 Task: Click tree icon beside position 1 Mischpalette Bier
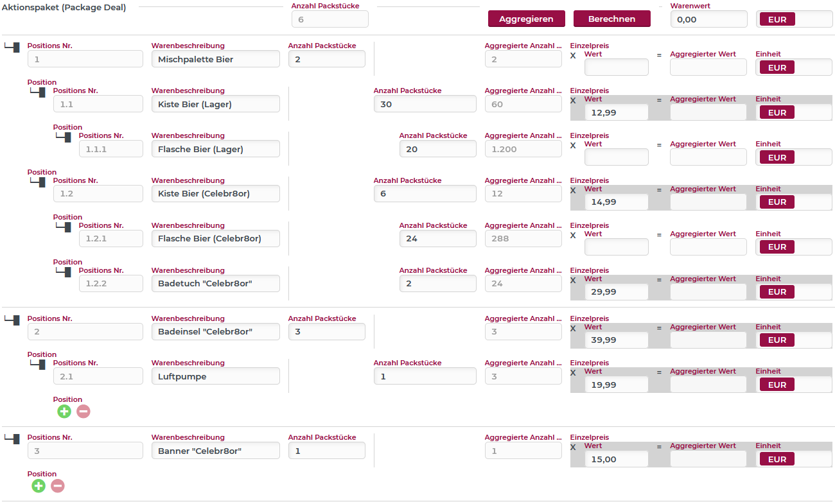point(12,47)
